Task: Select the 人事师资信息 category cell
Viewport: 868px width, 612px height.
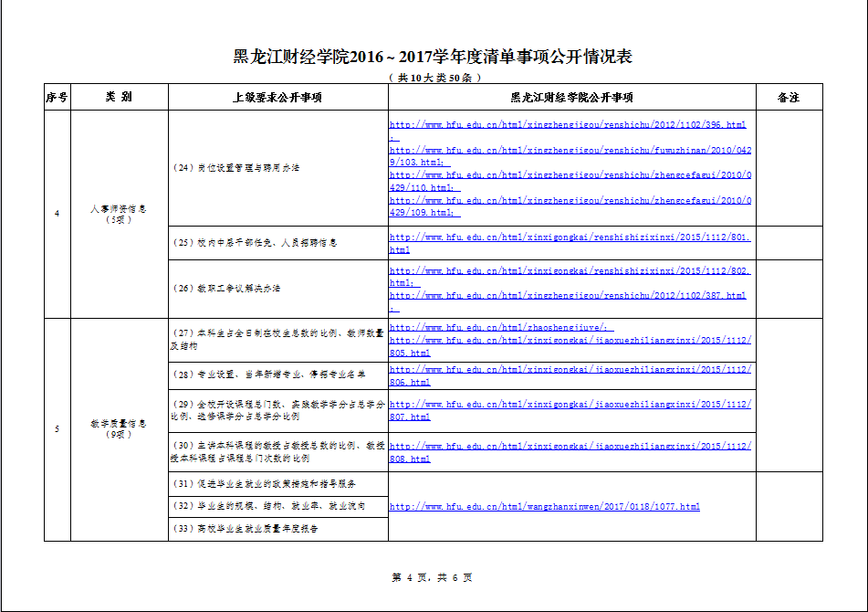Action: (119, 214)
